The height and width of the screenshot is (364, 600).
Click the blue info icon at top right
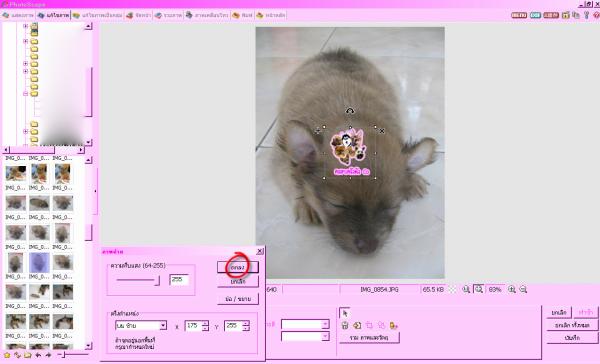586,15
